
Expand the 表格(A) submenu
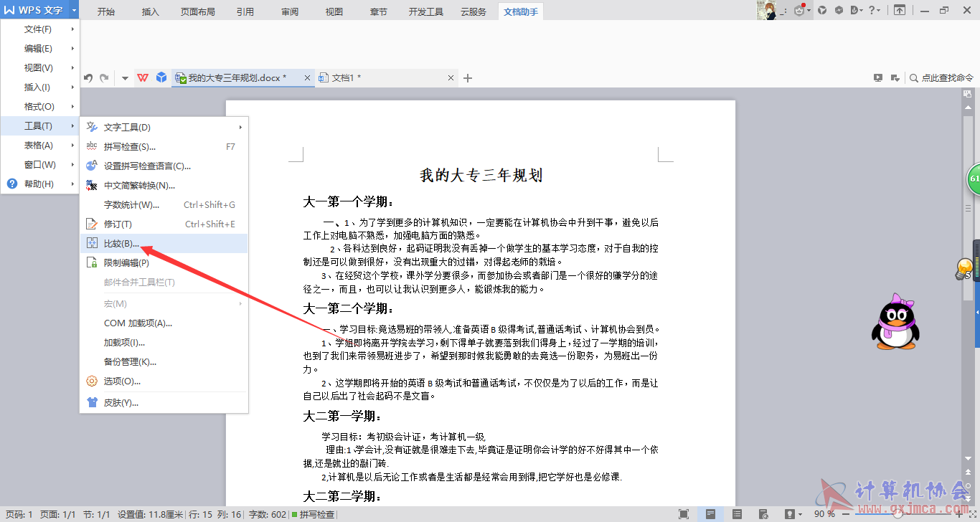40,146
